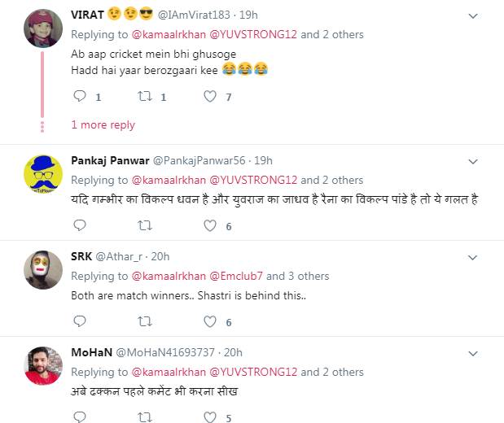The image size is (504, 423).
Task: Reply to SRK's tweet about Shastri
Action: (80, 322)
